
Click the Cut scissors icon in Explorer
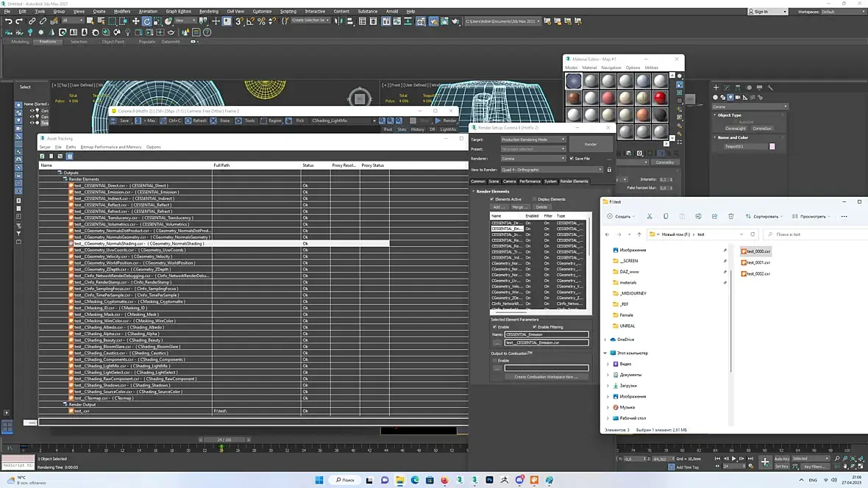click(x=650, y=216)
